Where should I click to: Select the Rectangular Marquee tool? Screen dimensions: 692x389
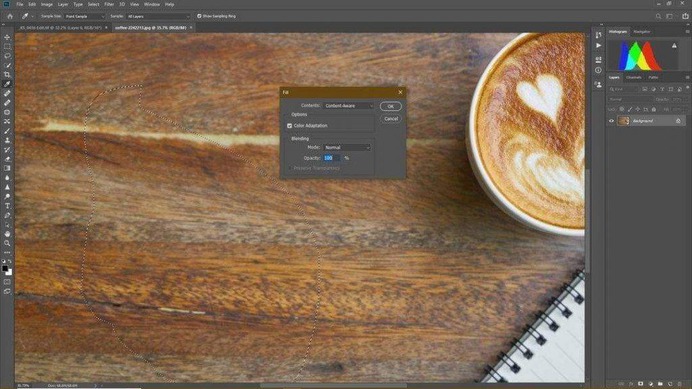pos(7,46)
